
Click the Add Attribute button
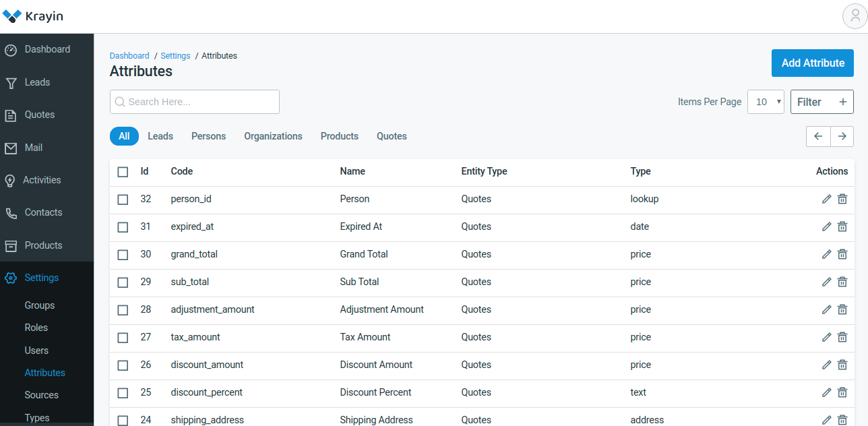tap(812, 63)
